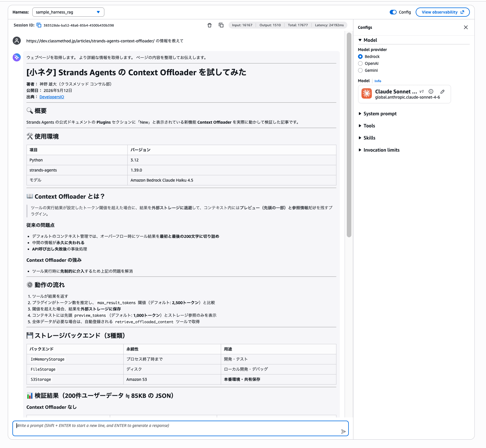This screenshot has width=486, height=448.
Task: Select OpenAI model provider
Action: click(x=360, y=63)
